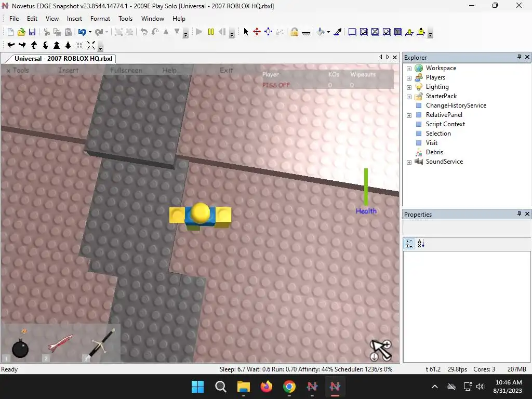Click the blue Undo arrow icon
The image size is (532, 399).
coord(82,32)
